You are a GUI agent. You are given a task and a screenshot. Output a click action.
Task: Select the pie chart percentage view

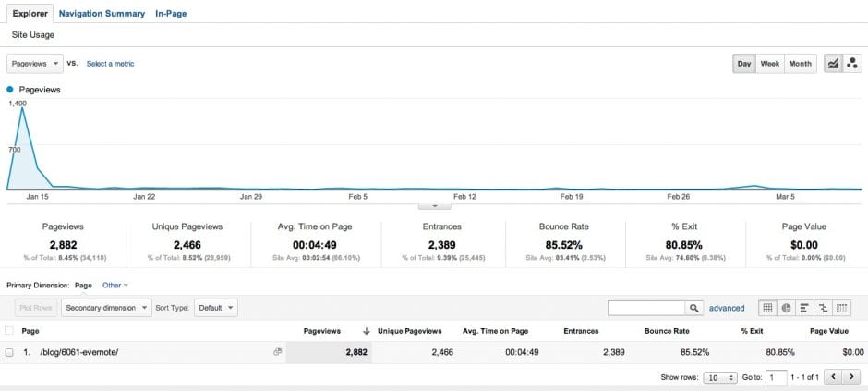pos(786,308)
